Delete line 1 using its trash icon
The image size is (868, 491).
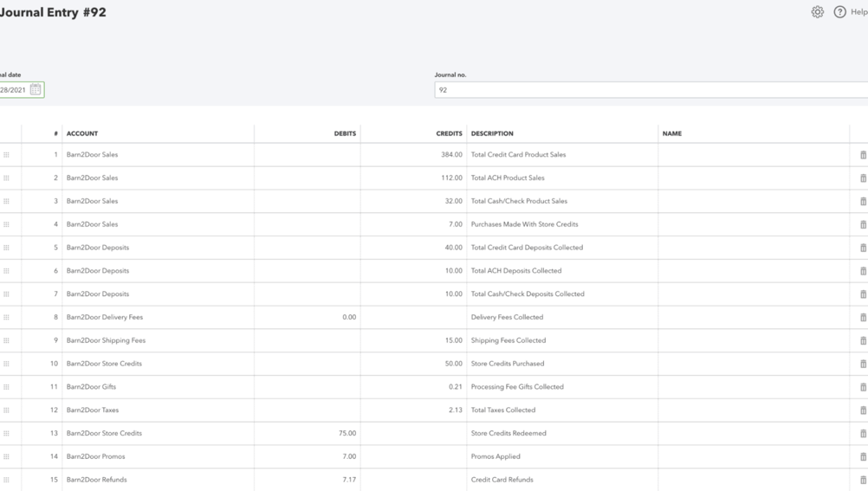coord(863,155)
